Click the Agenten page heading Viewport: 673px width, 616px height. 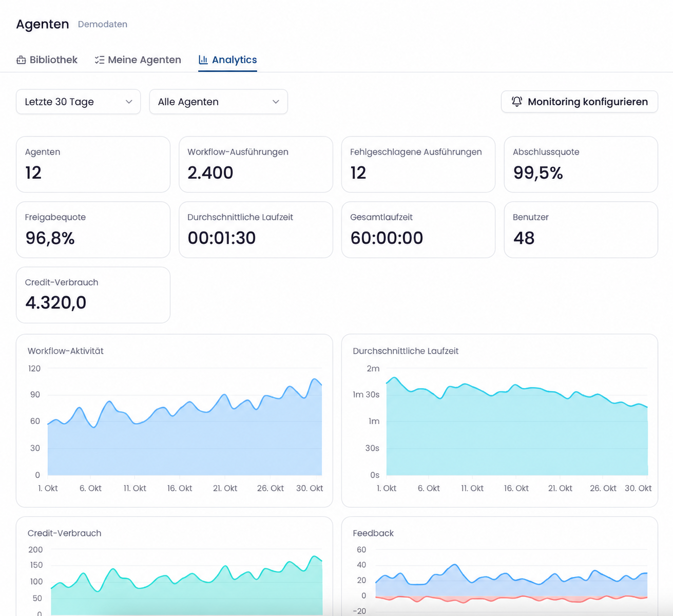click(43, 24)
